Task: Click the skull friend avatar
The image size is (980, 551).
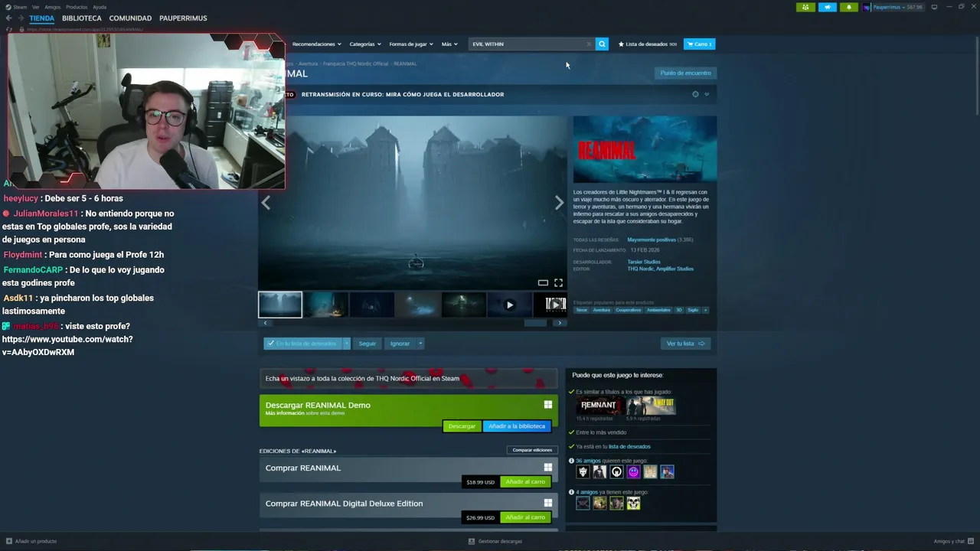Action: click(633, 503)
